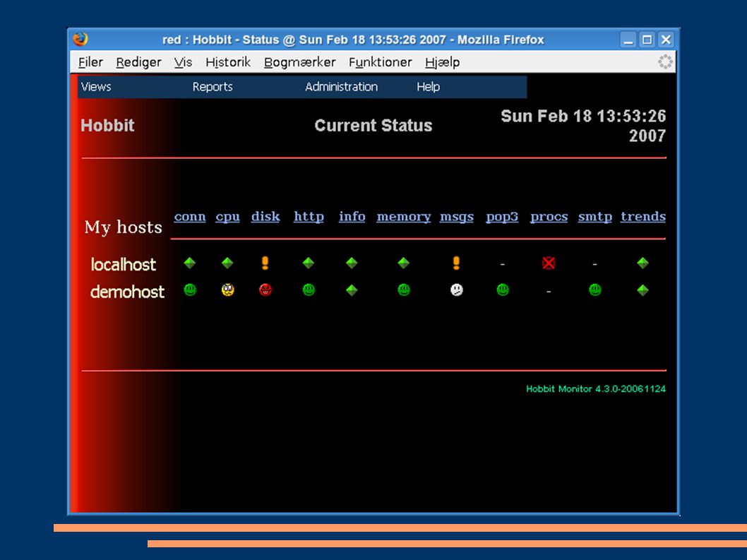
Task: Click the Hobbit Monitor version link
Action: click(595, 389)
